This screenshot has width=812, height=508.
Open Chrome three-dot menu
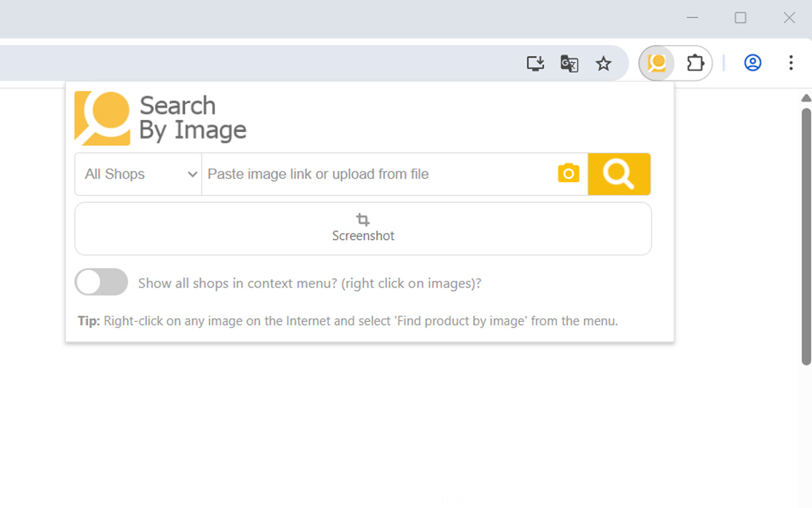pyautogui.click(x=790, y=63)
